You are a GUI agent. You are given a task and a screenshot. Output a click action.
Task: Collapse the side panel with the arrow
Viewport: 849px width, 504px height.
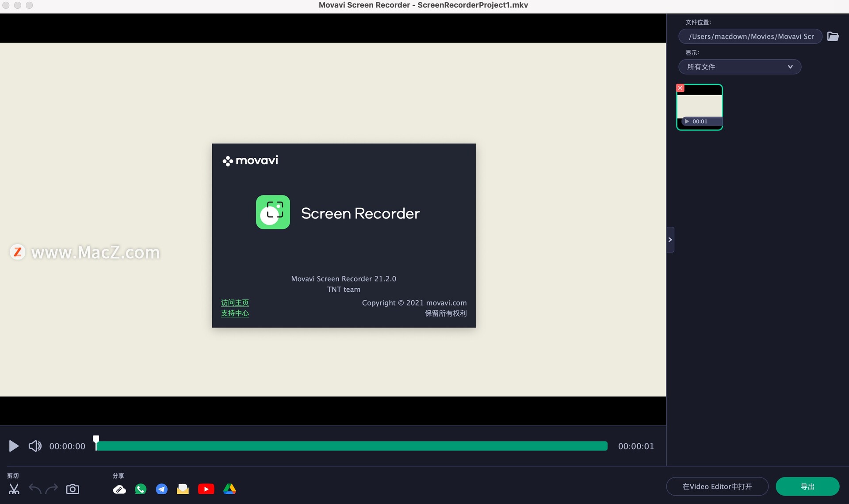point(670,240)
